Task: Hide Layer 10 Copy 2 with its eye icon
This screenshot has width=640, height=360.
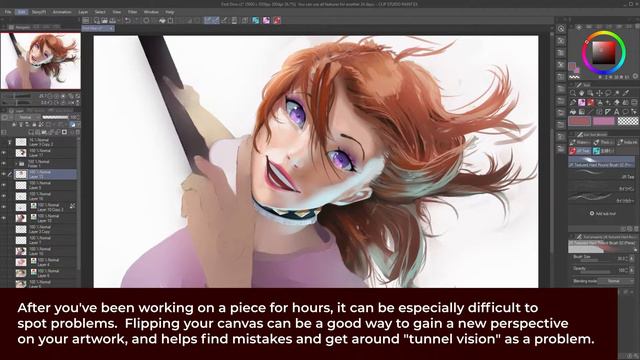Action: [x=4, y=207]
